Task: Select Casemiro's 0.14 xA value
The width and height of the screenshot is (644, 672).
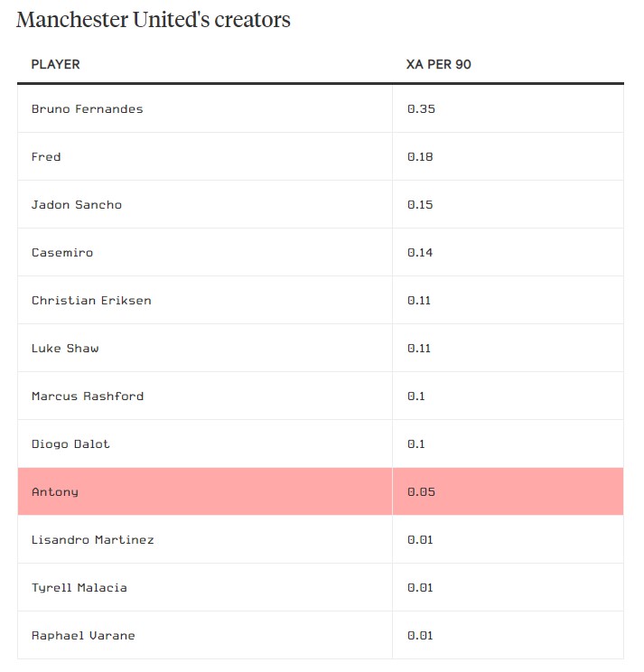Action: pyautogui.click(x=420, y=253)
